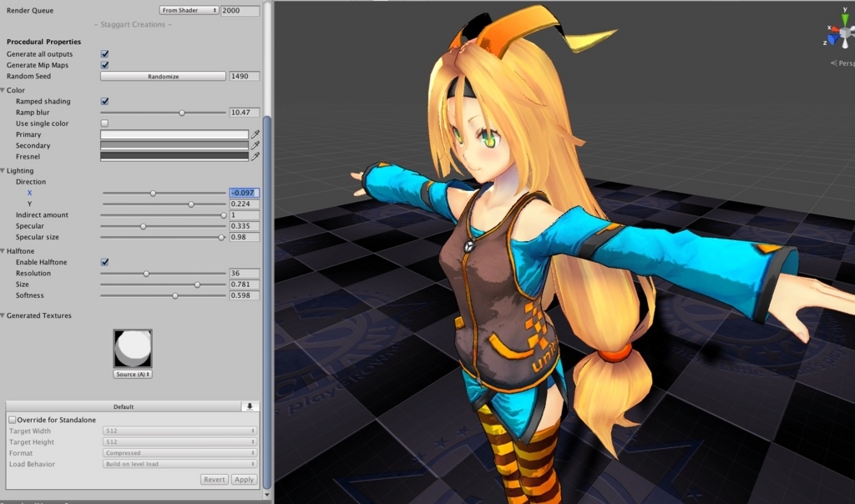Click the Secondary color swatch

click(x=175, y=145)
